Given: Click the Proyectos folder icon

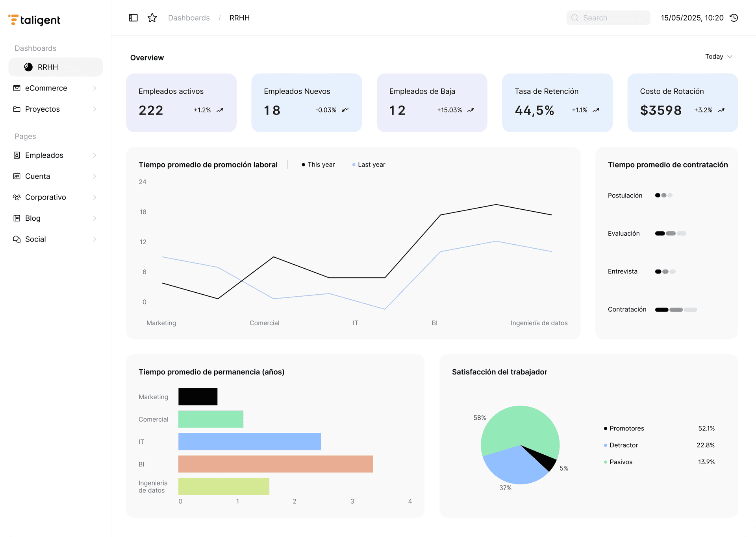Looking at the screenshot, I should click(x=17, y=109).
